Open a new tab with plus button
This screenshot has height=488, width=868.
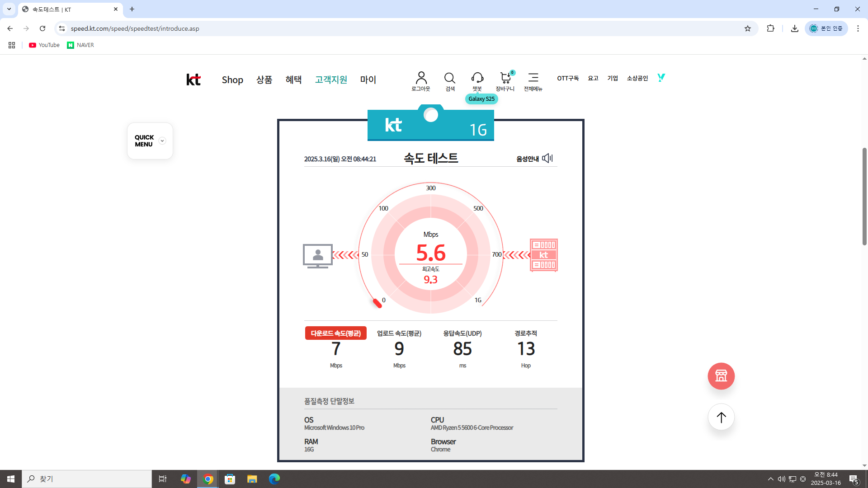(x=132, y=9)
